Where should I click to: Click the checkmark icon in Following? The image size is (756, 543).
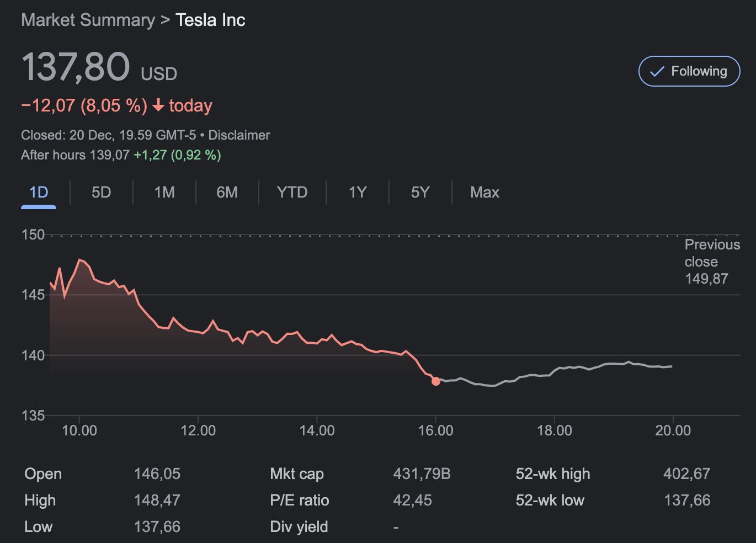pos(657,72)
